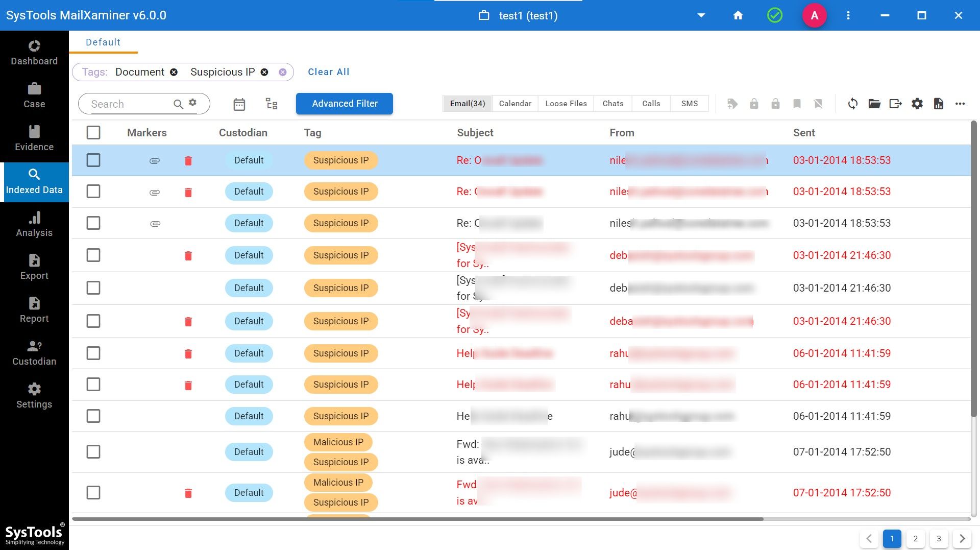Go to page 2
This screenshot has width=980, height=550.
pyautogui.click(x=916, y=539)
